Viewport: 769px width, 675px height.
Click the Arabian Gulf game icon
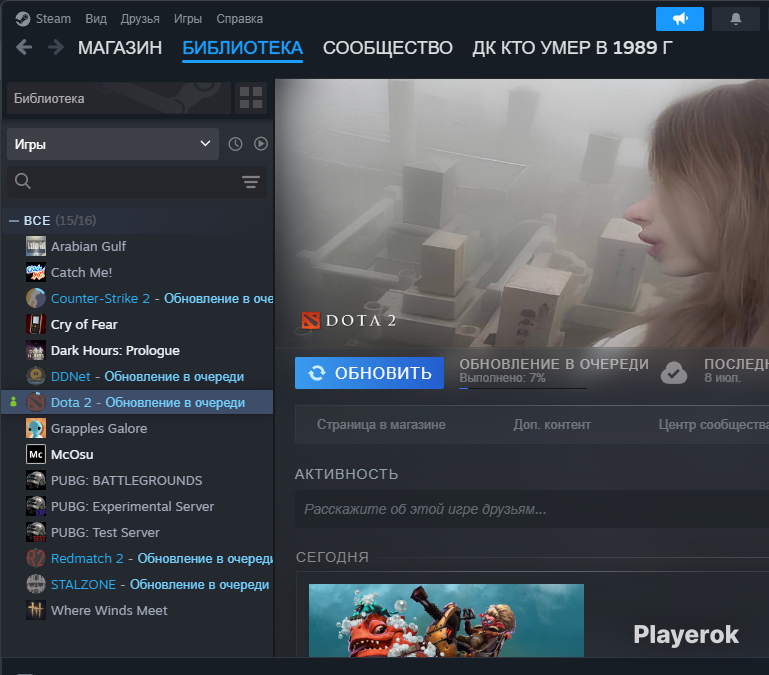coord(36,246)
